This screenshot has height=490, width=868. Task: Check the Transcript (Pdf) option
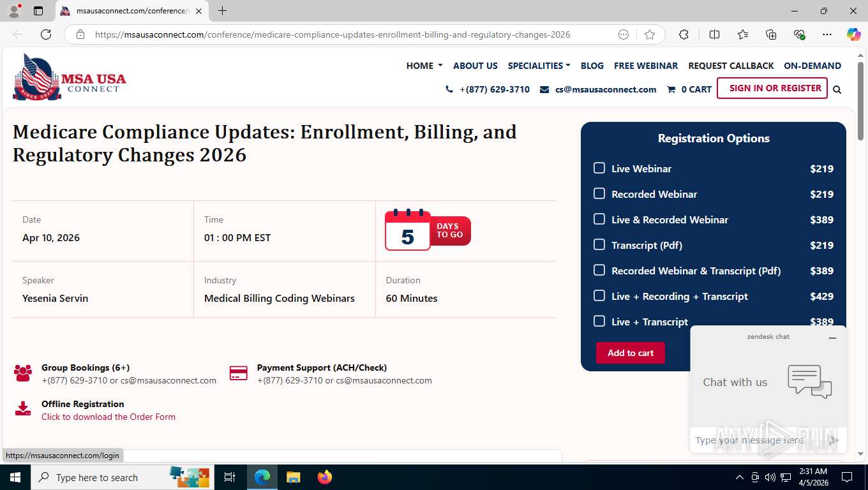pyautogui.click(x=599, y=244)
